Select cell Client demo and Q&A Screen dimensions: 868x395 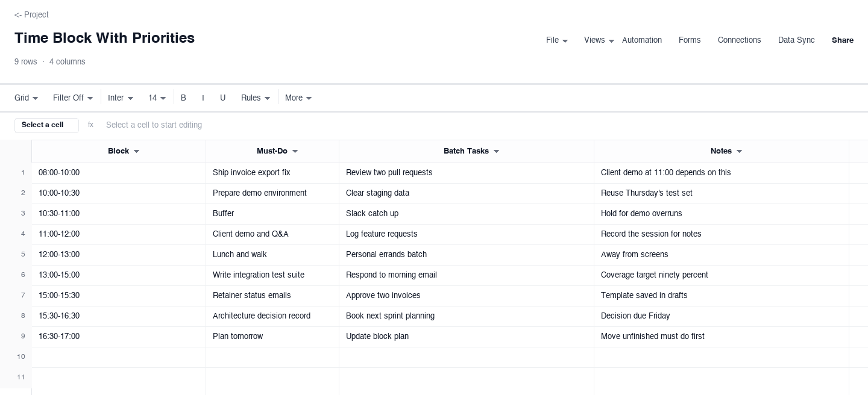272,234
